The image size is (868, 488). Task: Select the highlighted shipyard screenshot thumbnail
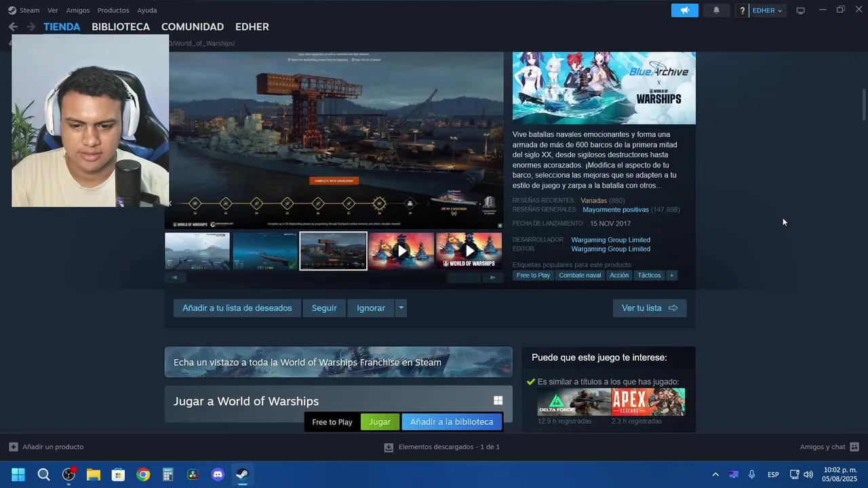point(333,251)
